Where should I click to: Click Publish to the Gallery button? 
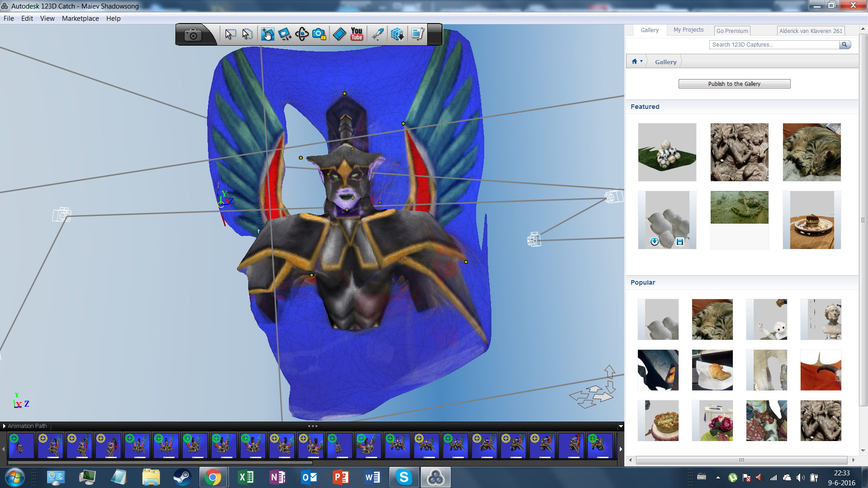click(734, 84)
